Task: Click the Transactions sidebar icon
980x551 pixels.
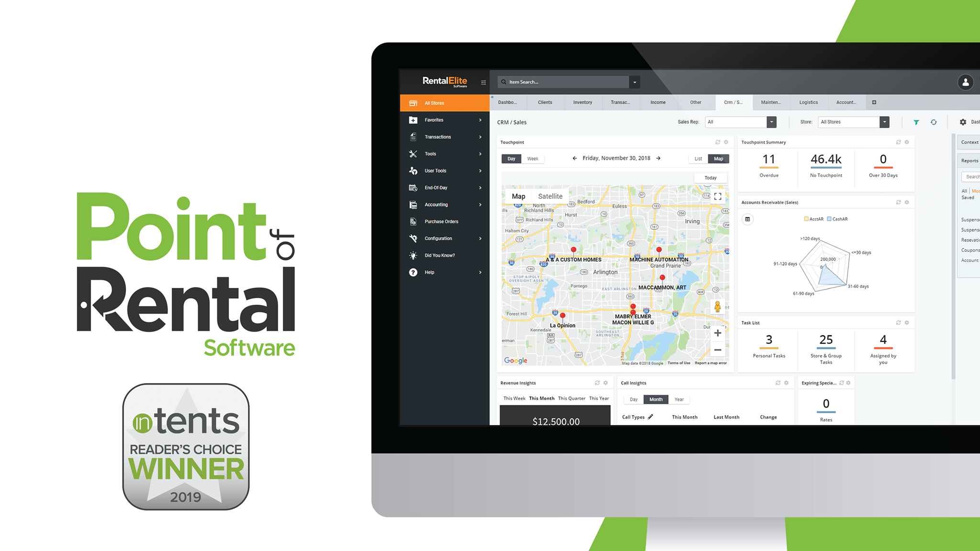Action: pos(413,137)
